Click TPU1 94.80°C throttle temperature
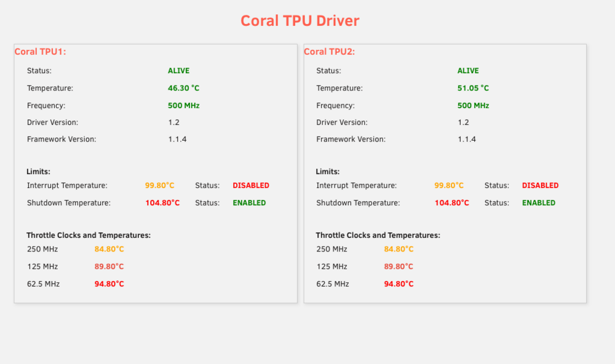The width and height of the screenshot is (615, 364). point(109,284)
